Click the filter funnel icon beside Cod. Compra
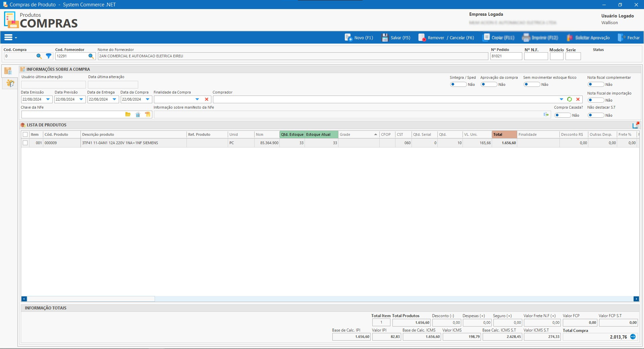 click(49, 56)
